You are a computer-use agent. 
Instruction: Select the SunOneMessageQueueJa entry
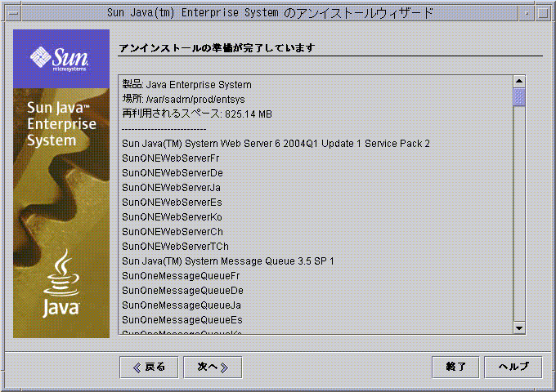tap(182, 305)
